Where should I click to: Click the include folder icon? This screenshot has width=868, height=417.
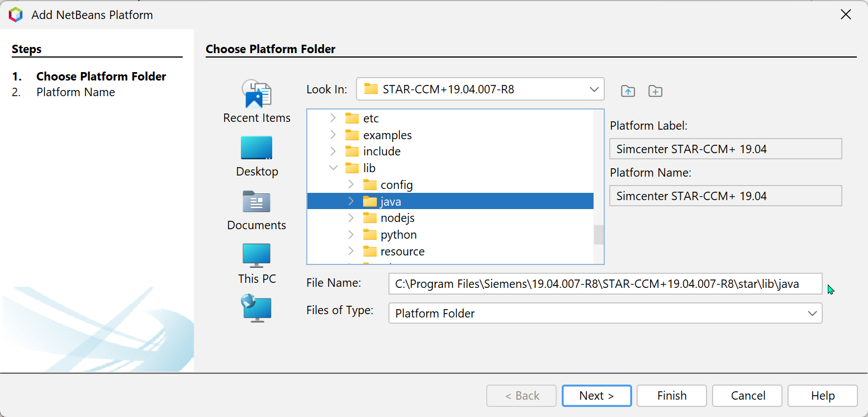pos(352,151)
